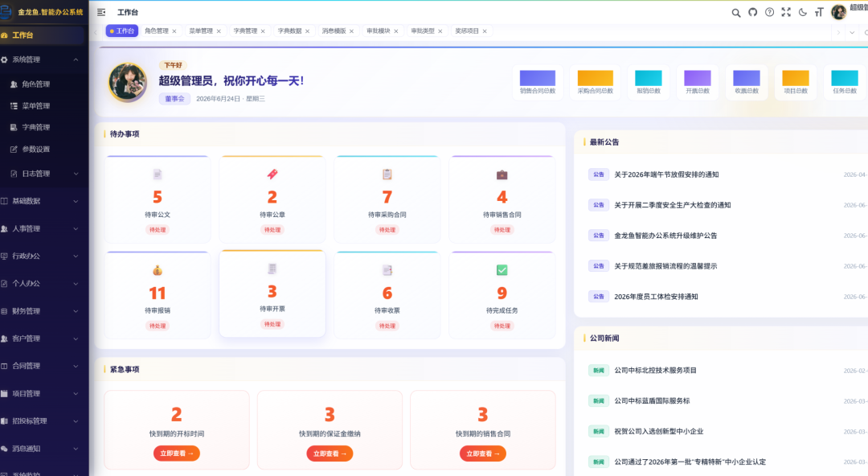The width and height of the screenshot is (868, 476).
Task: Open the tab list dropdown chevron
Action: point(852,32)
